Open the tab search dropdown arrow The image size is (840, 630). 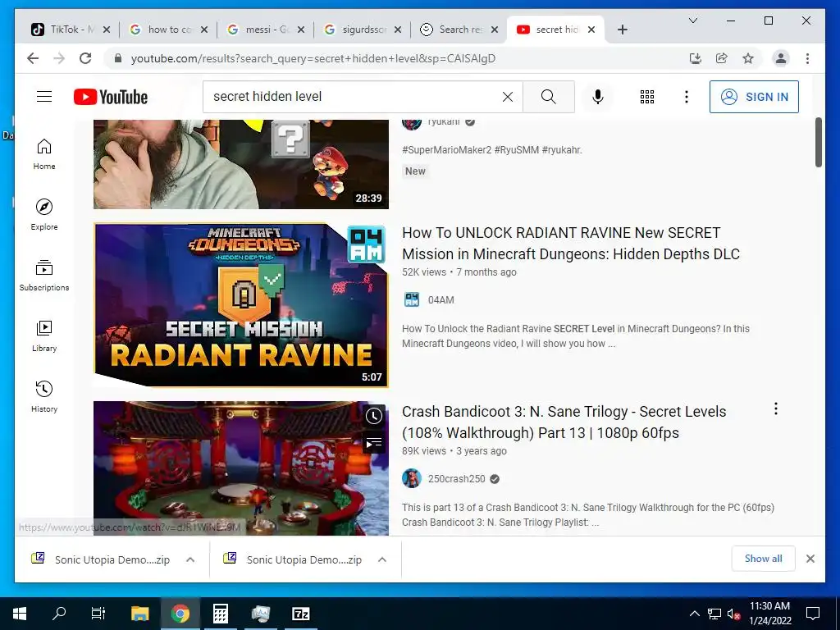point(692,21)
